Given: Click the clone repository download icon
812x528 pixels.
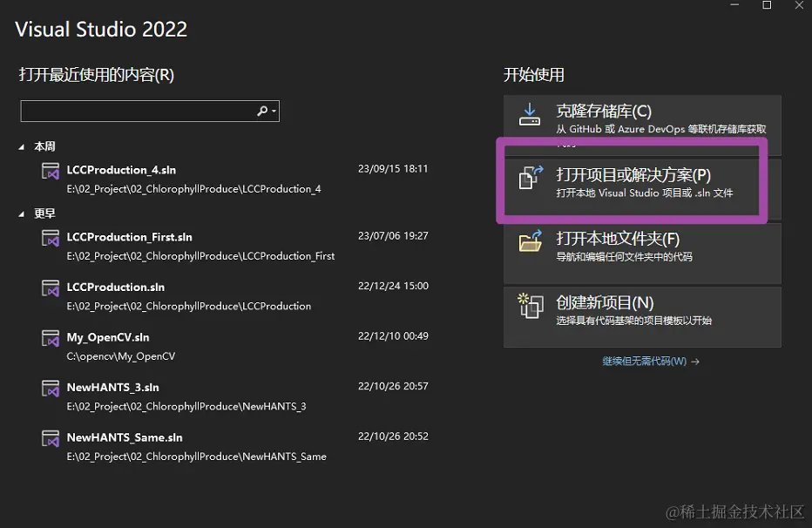Looking at the screenshot, I should click(x=530, y=114).
